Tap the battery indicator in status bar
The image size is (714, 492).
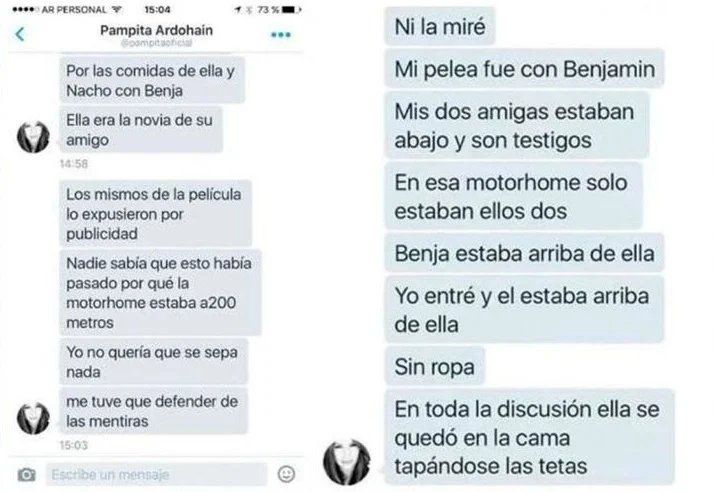pos(291,9)
